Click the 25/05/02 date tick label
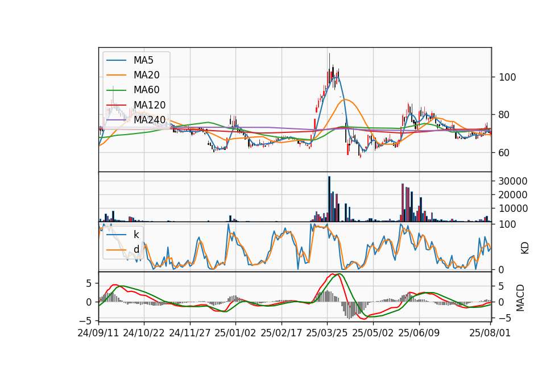This screenshot has height=392, width=546. (373, 333)
